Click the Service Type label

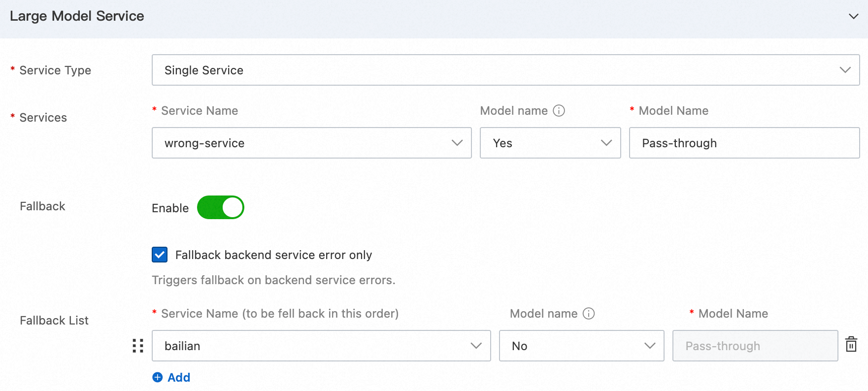[x=55, y=70]
